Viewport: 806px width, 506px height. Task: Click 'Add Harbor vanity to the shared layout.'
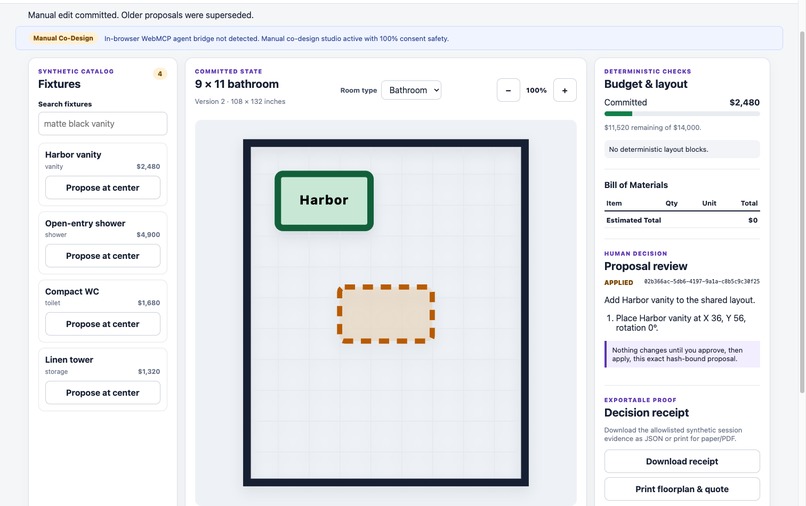coord(680,300)
